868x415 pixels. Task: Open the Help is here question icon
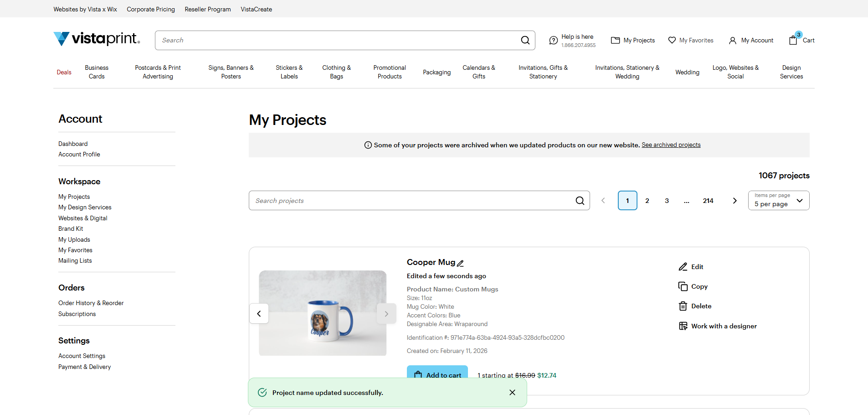click(x=553, y=41)
